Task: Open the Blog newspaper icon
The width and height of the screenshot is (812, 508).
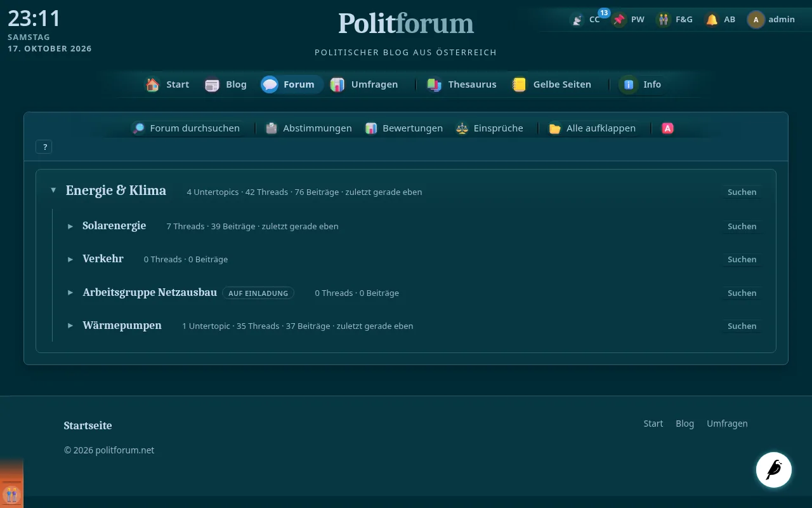Action: coord(212,84)
